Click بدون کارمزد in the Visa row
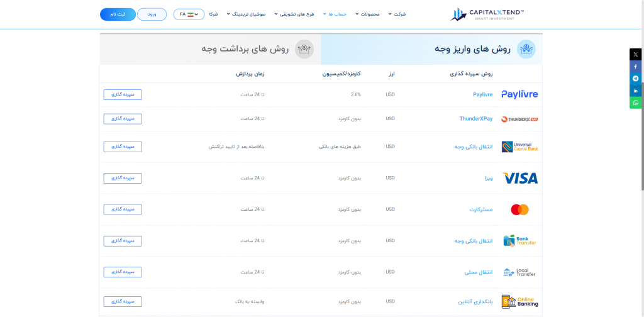The height and width of the screenshot is (317, 644). [350, 178]
